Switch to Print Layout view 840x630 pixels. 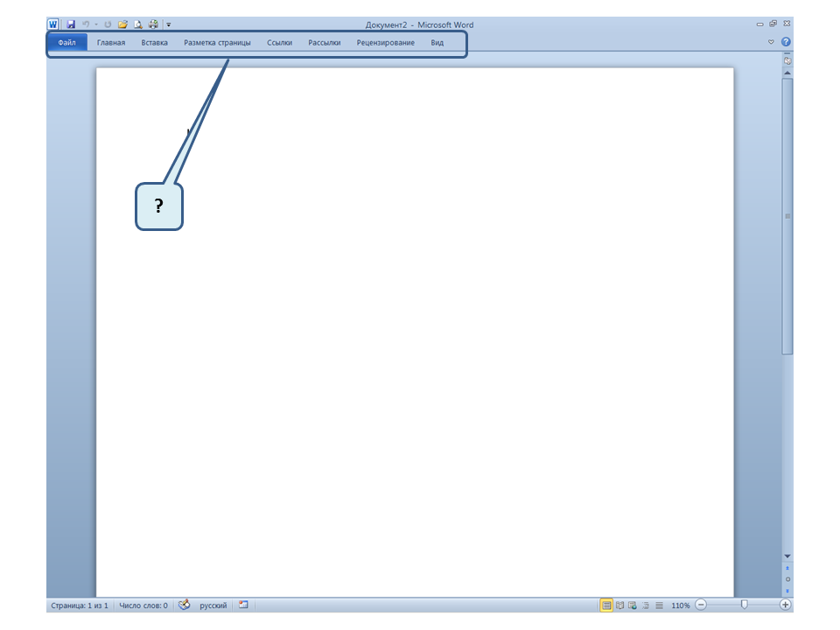pos(606,605)
